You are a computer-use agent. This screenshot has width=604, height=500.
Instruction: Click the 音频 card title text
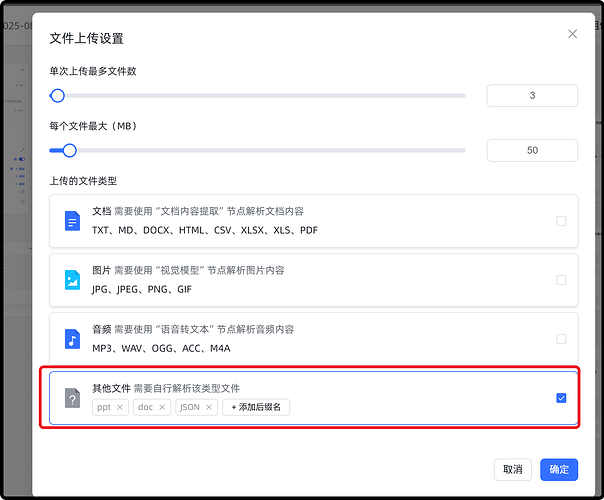coord(102,329)
